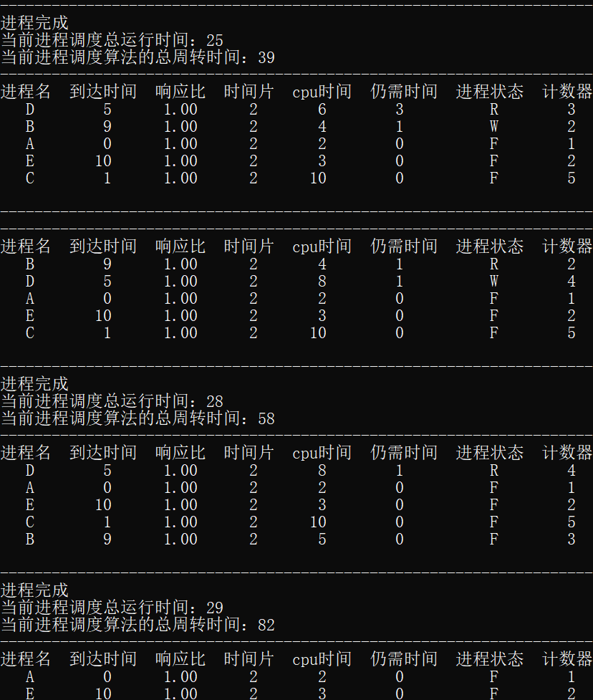Click '到达时间' header below turnaround time 82
Viewport: 593px width, 700px height.
[103, 659]
